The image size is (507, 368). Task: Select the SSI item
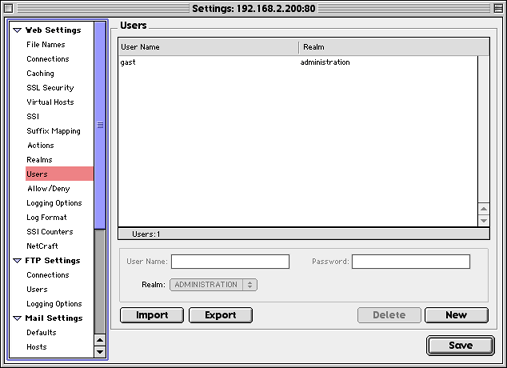pyautogui.click(x=33, y=116)
